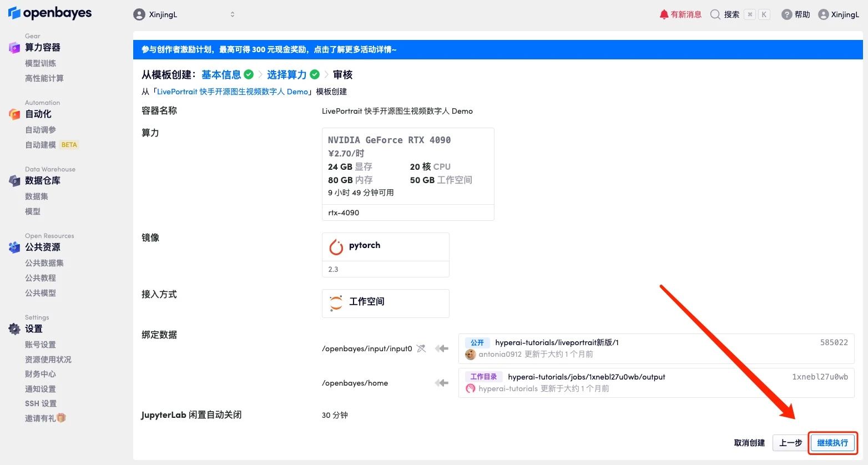Click the 设置 Settings gear icon
This screenshot has width=868, height=465.
click(x=14, y=329)
